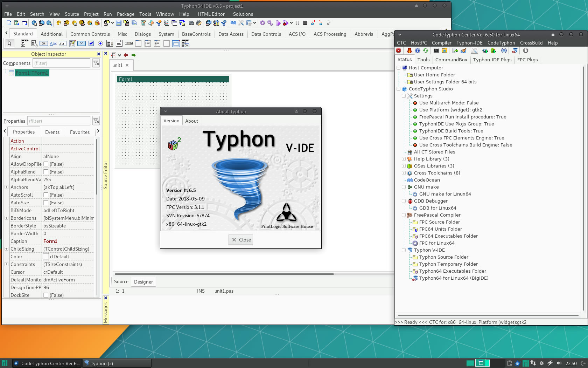588x368 pixels.
Task: Click the blue help icon in CTC toolbar
Action: (x=417, y=50)
